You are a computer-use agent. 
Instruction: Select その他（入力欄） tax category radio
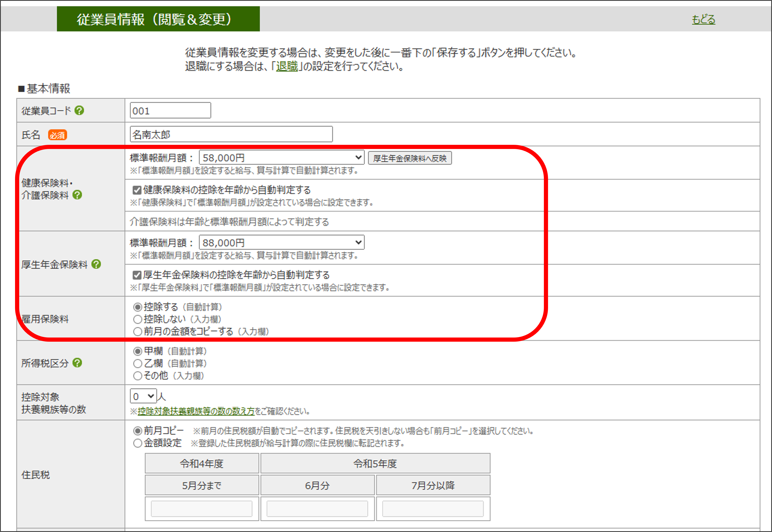click(x=138, y=376)
